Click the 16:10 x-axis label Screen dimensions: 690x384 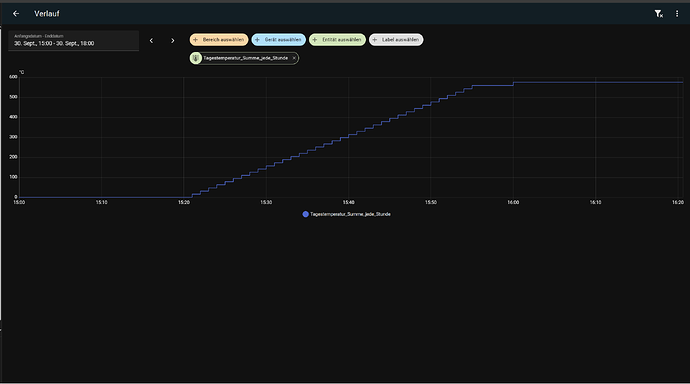pos(595,202)
